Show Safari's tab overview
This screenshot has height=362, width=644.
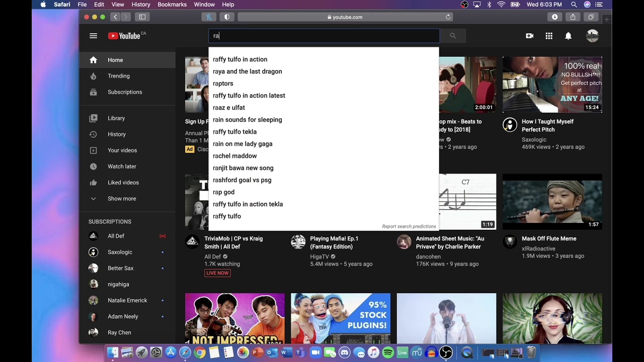(x=591, y=17)
